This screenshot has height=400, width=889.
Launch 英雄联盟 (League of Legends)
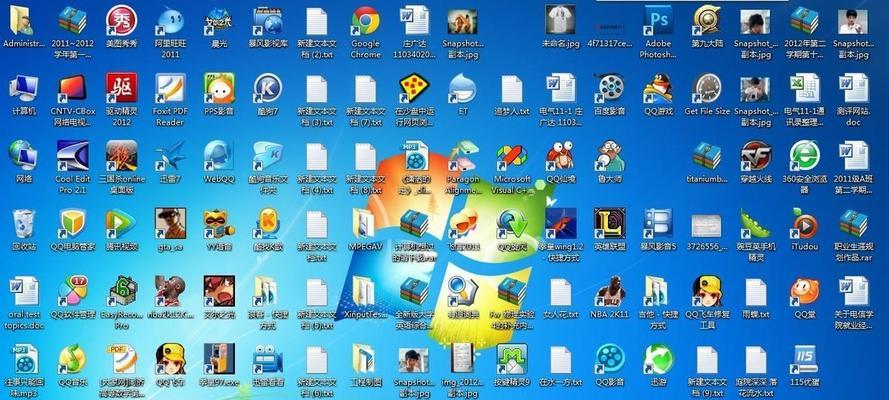click(x=609, y=224)
